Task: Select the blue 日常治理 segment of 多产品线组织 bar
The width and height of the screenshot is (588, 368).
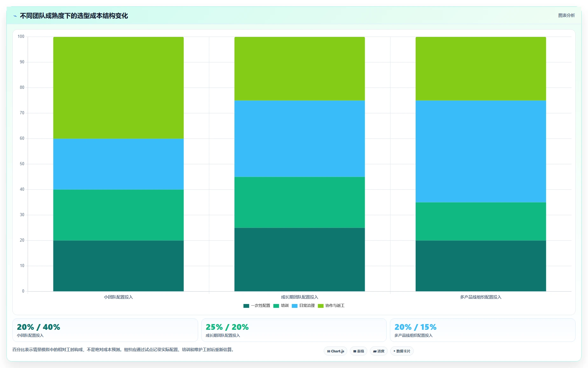Action: tap(481, 151)
